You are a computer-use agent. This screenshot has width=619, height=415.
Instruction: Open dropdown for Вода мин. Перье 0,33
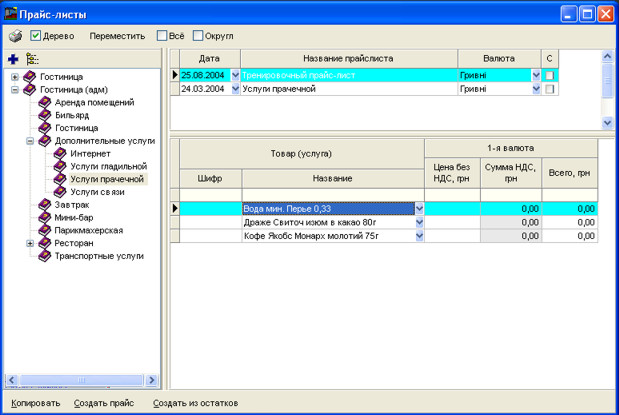[419, 209]
